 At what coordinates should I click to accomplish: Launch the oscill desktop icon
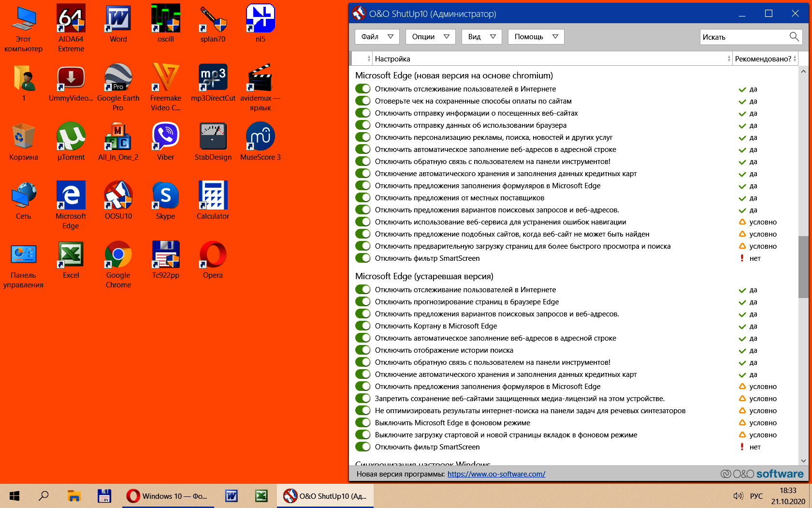click(166, 23)
